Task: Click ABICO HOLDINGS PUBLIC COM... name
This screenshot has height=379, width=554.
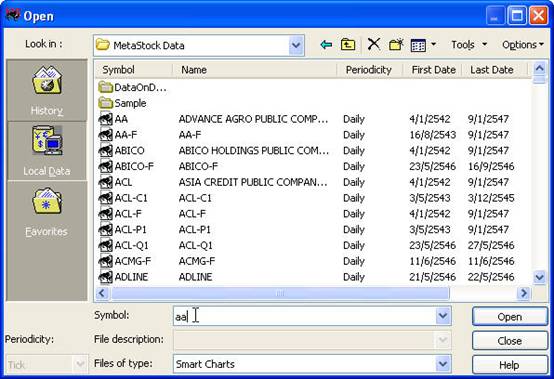Action: click(254, 151)
